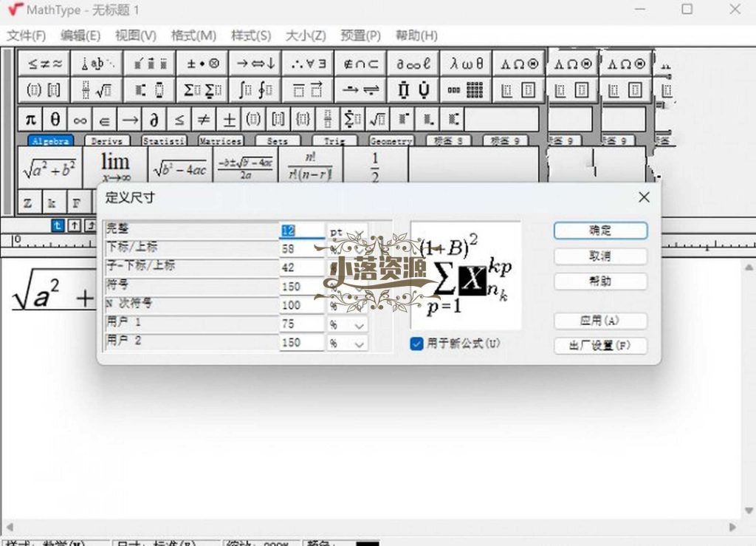Click the horizontal scrollbar right arrow

732,527
